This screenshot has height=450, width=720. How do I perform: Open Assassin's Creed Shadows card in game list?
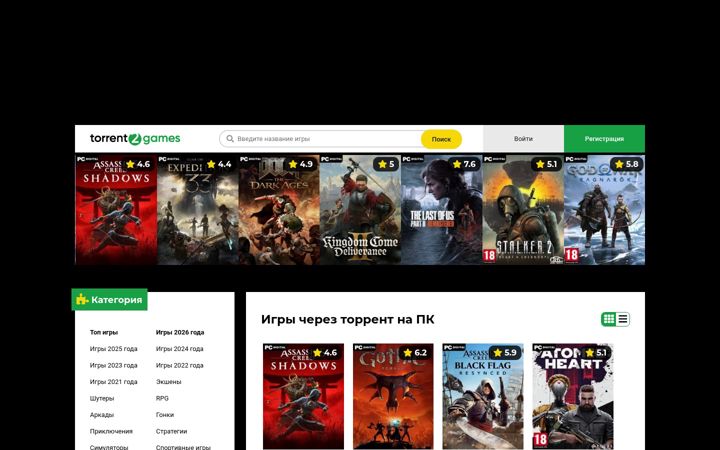pos(304,396)
